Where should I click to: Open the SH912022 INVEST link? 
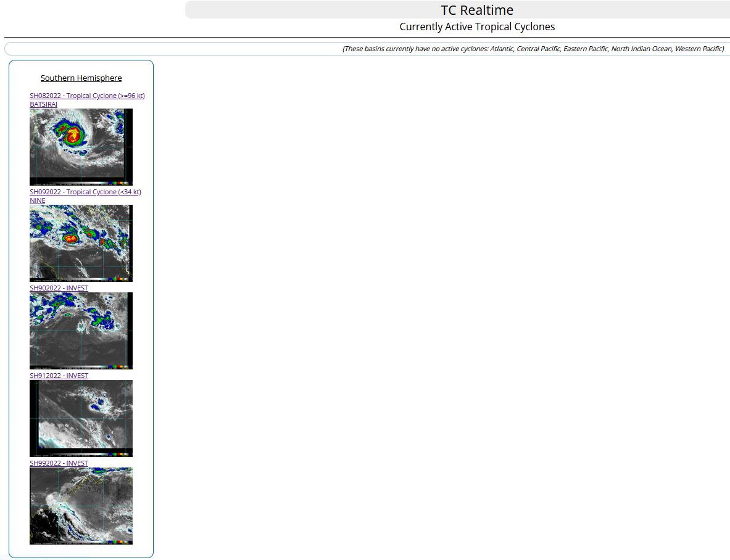pos(59,376)
